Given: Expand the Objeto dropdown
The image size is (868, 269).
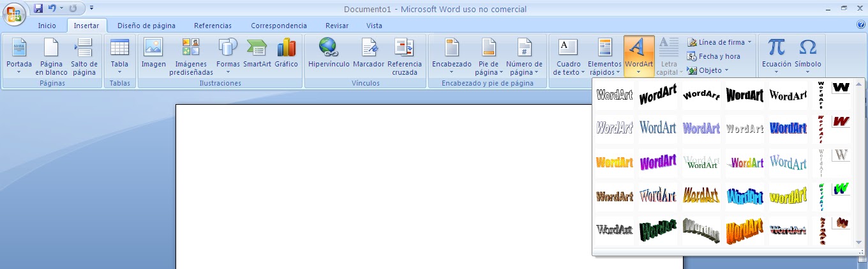Looking at the screenshot, I should (x=708, y=70).
